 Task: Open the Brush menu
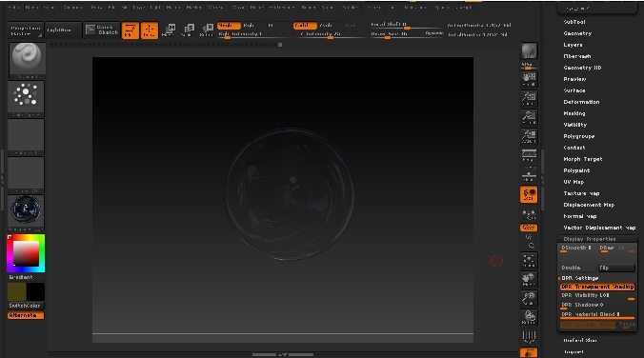pyautogui.click(x=31, y=8)
